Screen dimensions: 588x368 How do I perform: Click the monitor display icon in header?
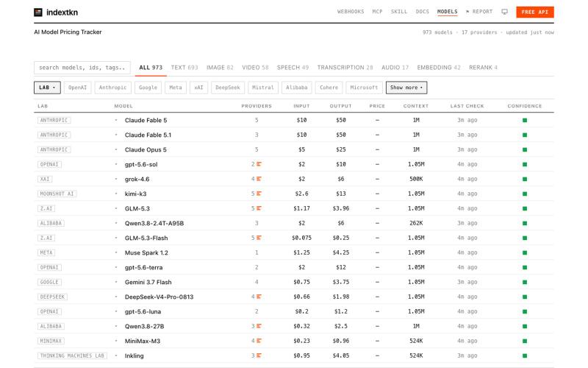(504, 12)
